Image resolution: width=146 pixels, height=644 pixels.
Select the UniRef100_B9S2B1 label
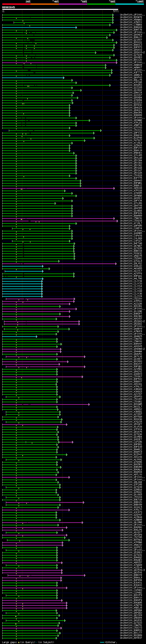[131, 306]
